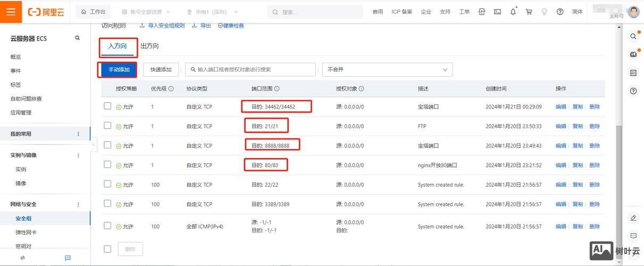
Task: Open the 支持 menu
Action: coord(445,12)
